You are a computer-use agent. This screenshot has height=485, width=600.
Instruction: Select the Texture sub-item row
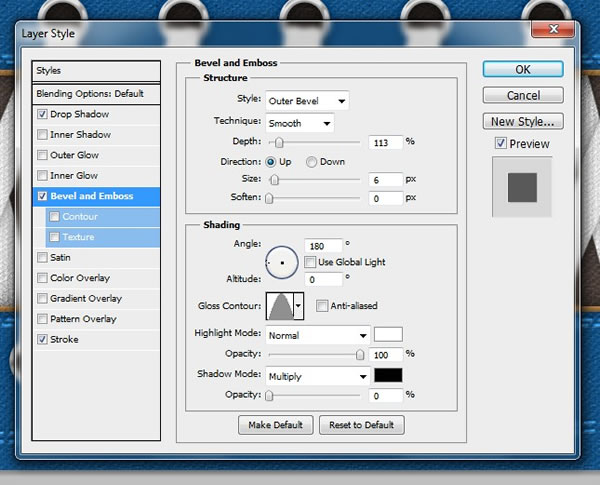[103, 237]
